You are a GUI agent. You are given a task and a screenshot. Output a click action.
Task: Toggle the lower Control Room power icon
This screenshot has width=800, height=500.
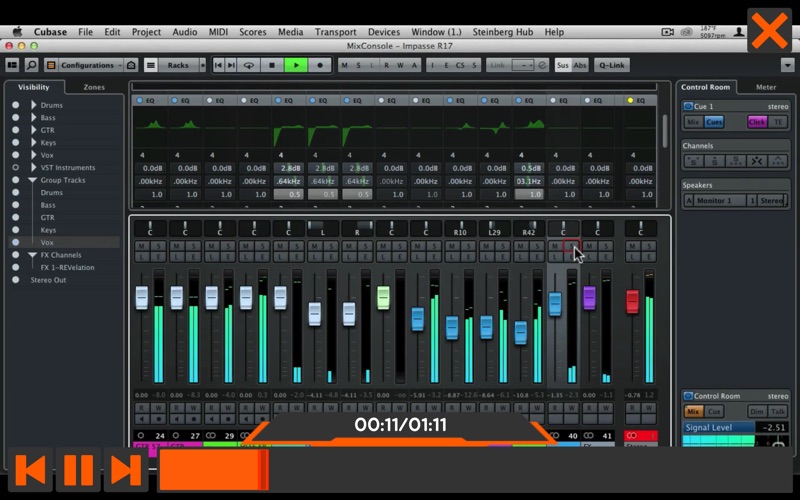point(688,396)
